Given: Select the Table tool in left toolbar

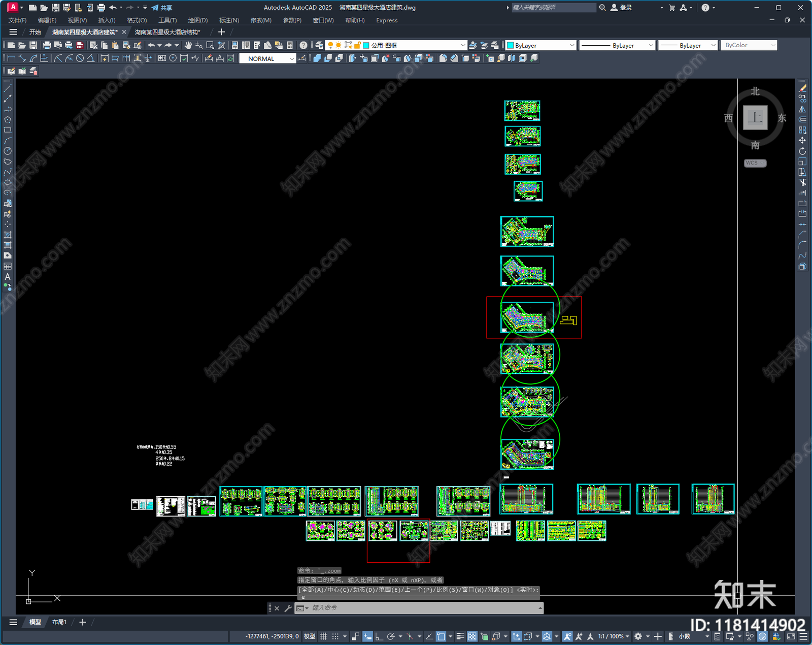Looking at the screenshot, I should (8, 266).
